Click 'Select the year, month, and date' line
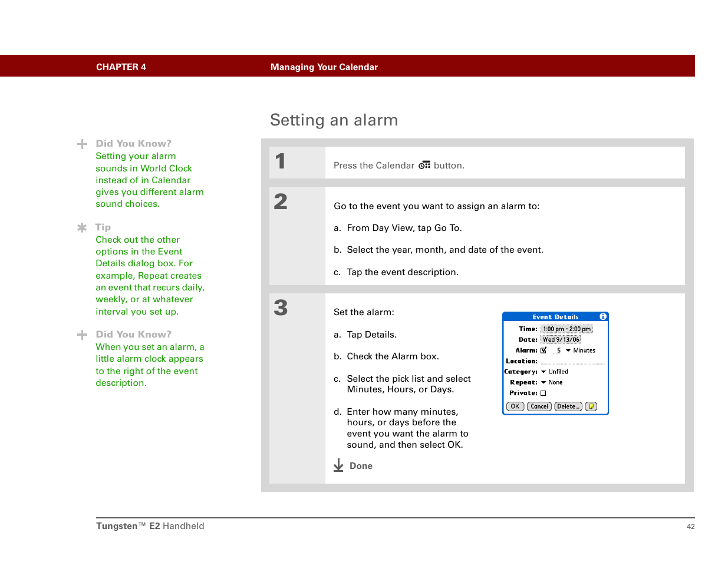Screen dimensions: 728x562 445,250
